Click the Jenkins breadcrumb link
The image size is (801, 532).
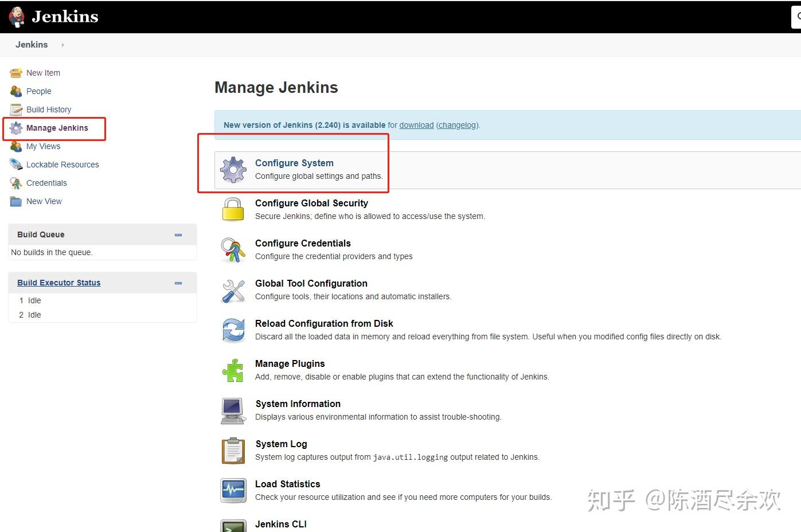click(x=32, y=45)
